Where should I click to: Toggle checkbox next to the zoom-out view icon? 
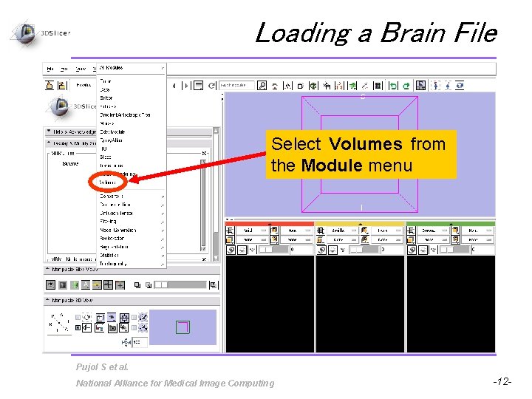(134, 328)
